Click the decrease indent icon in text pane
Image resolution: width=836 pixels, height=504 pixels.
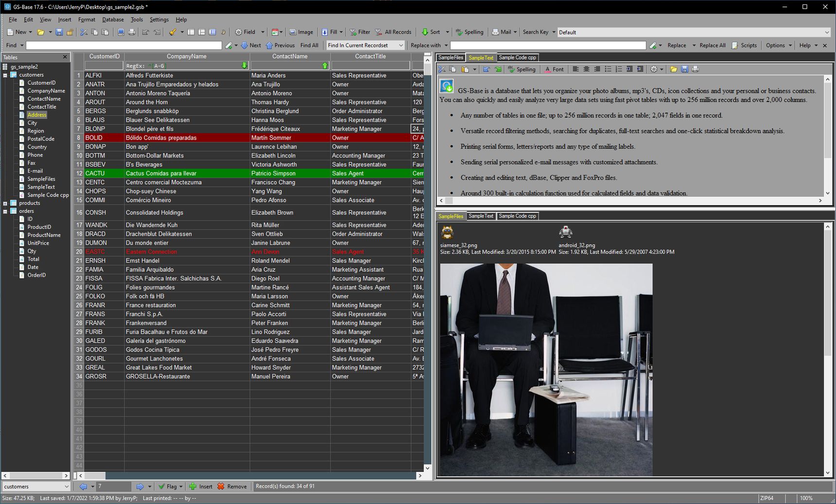(x=640, y=70)
